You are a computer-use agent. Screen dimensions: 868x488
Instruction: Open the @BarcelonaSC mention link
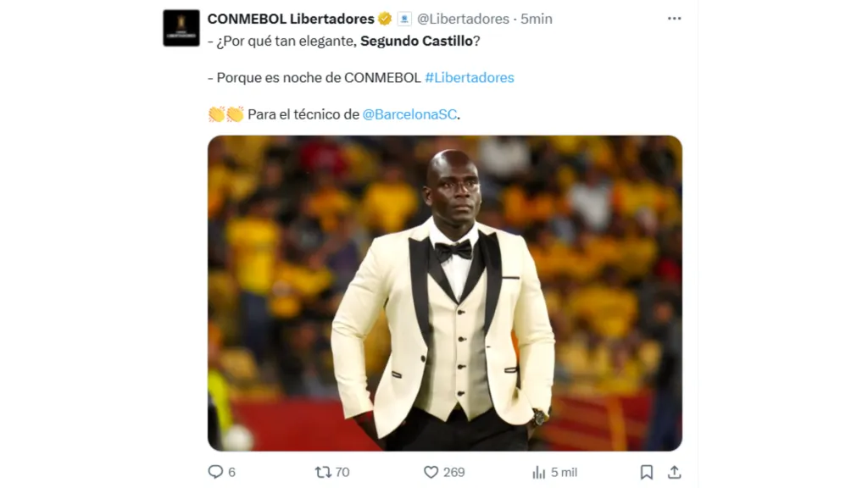[x=409, y=114]
